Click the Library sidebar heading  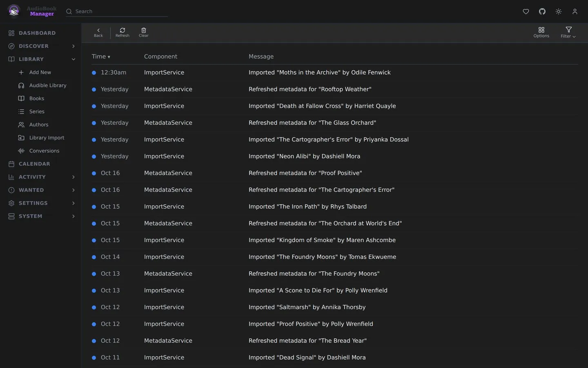point(31,59)
